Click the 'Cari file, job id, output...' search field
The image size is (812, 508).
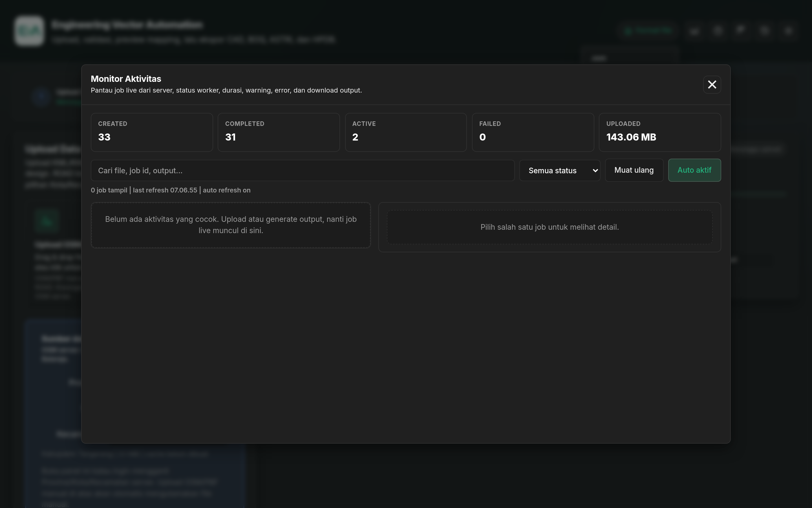point(302,170)
